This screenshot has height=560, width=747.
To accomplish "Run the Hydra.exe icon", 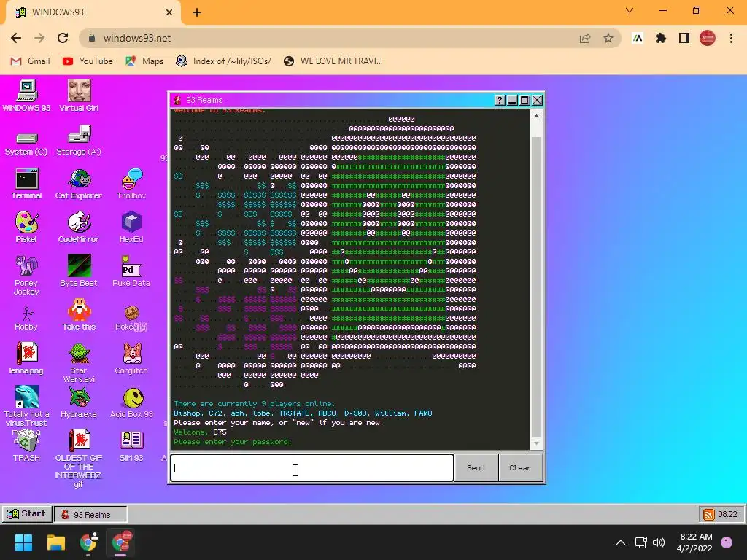I will 79,402.
